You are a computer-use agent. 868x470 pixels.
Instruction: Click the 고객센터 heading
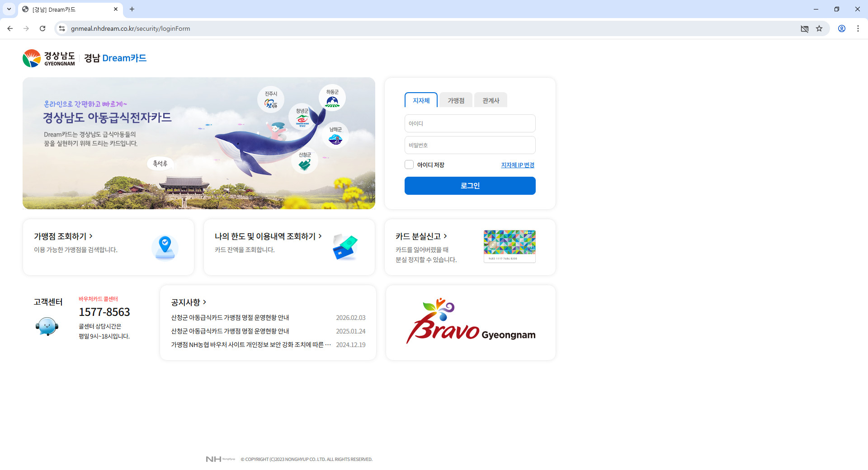48,302
